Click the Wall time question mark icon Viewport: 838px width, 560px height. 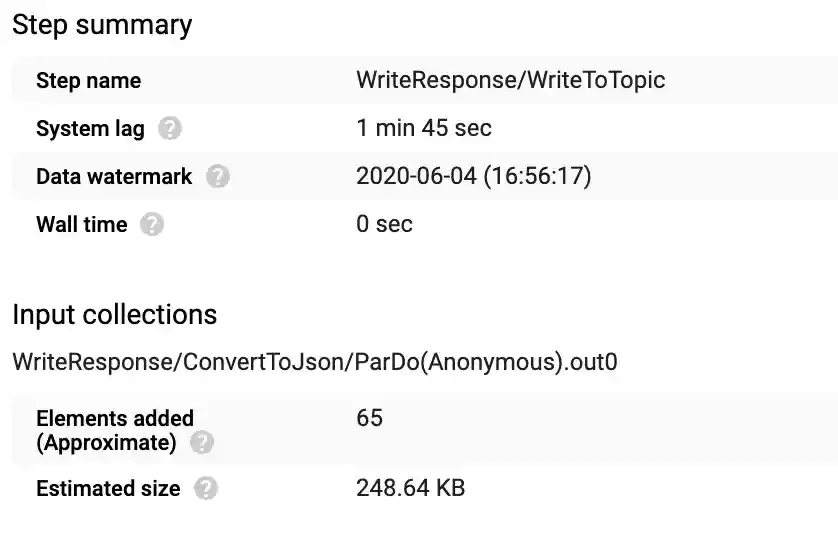click(152, 225)
